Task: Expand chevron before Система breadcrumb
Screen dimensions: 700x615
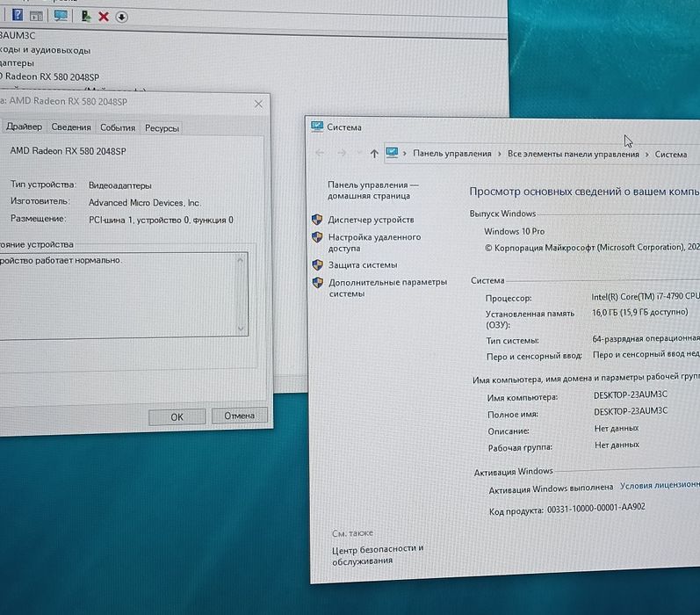Action: click(x=647, y=155)
